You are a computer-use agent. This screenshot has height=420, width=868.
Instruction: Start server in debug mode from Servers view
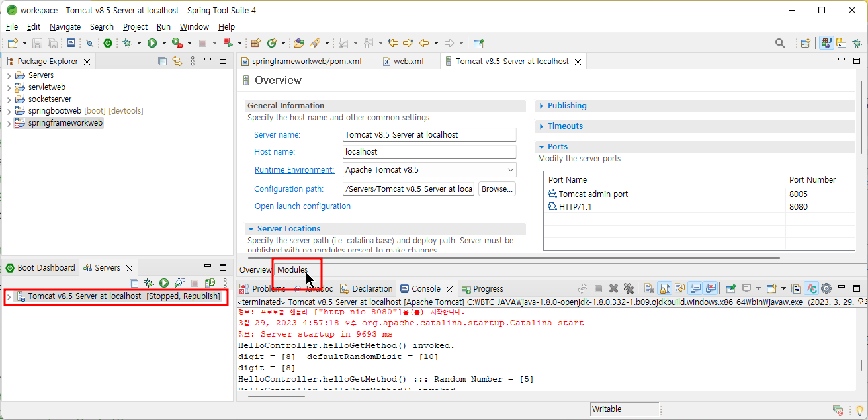tap(150, 283)
